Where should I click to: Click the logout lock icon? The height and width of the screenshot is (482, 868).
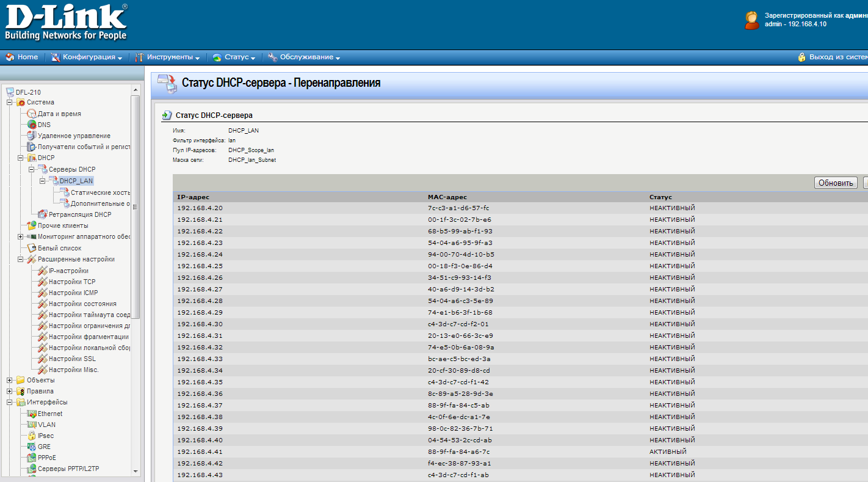point(802,57)
